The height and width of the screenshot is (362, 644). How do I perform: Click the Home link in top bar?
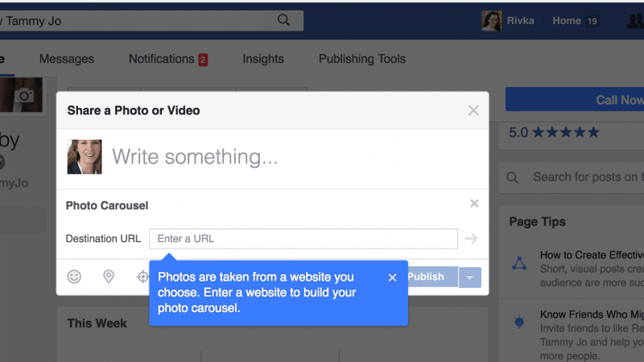pos(567,21)
